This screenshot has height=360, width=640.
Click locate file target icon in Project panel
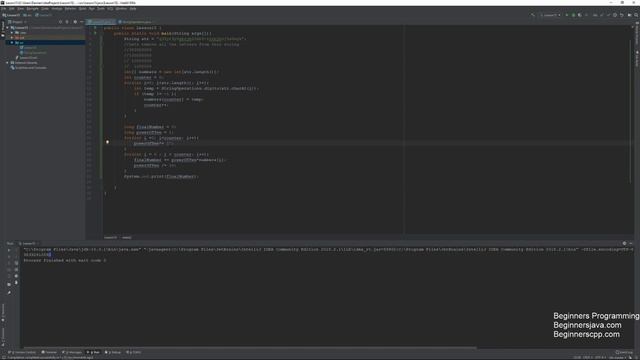click(60, 22)
